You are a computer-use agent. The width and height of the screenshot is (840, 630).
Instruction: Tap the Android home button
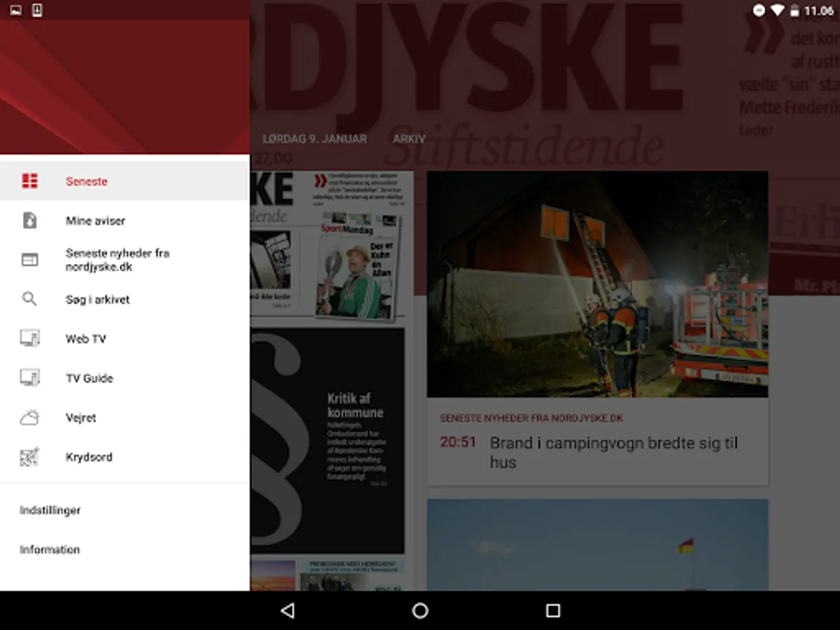[420, 610]
